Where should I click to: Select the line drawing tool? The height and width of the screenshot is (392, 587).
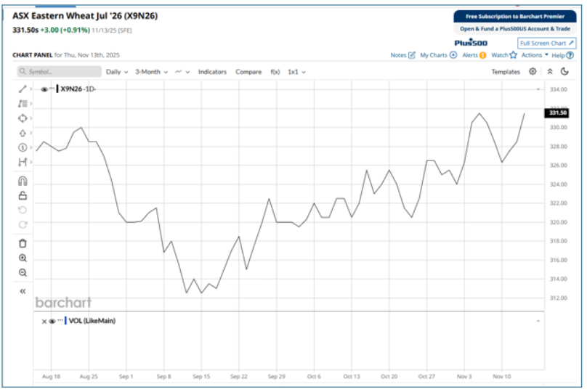[23, 89]
